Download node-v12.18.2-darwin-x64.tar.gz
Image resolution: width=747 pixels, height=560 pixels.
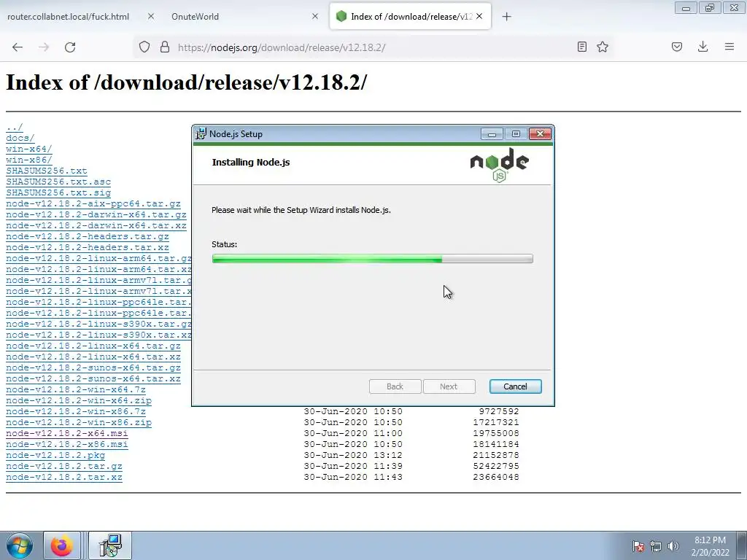[96, 215]
